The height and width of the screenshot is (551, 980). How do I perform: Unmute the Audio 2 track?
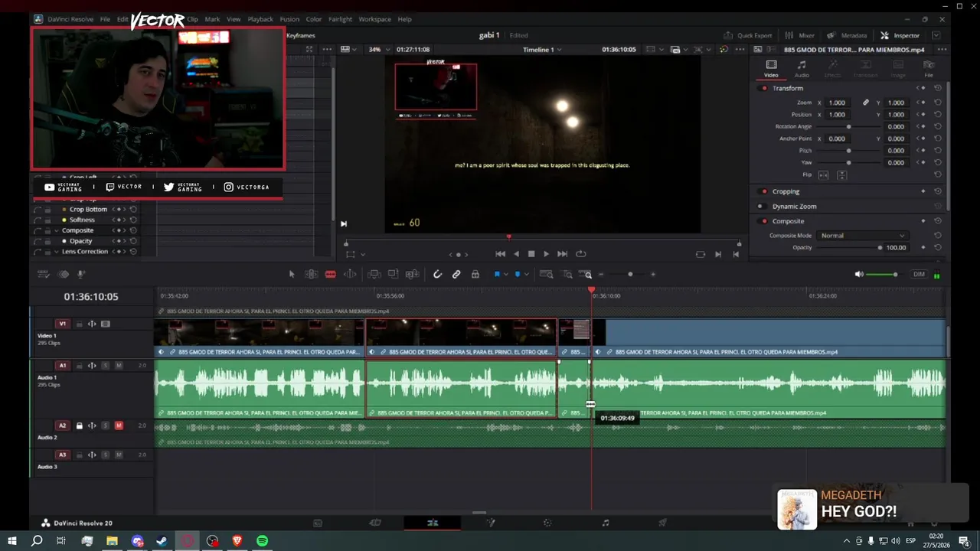click(119, 425)
